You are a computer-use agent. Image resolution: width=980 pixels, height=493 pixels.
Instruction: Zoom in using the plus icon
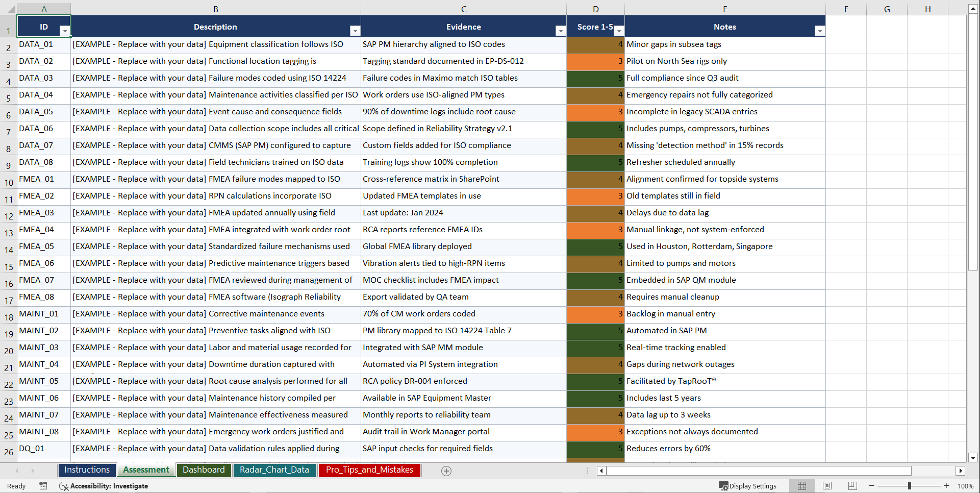pyautogui.click(x=947, y=486)
